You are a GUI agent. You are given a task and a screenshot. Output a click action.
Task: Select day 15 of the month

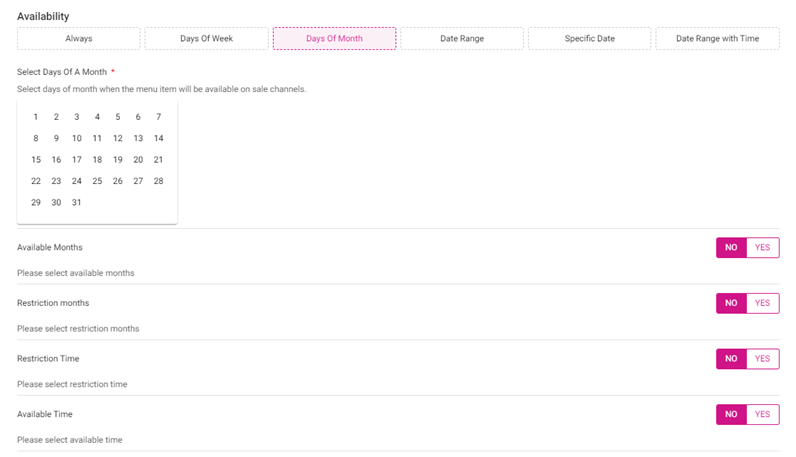(x=36, y=160)
